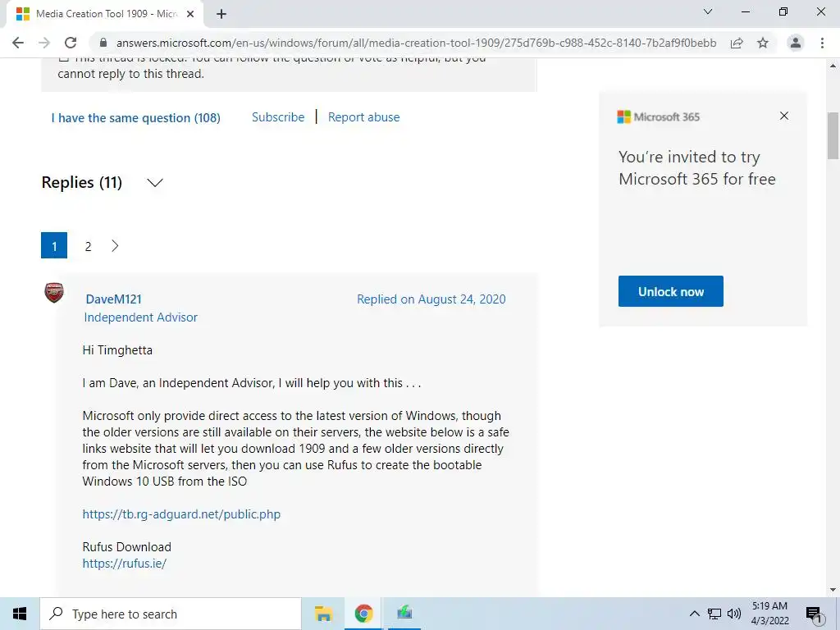Go back to the previous page
The image size is (840, 630).
pos(18,43)
